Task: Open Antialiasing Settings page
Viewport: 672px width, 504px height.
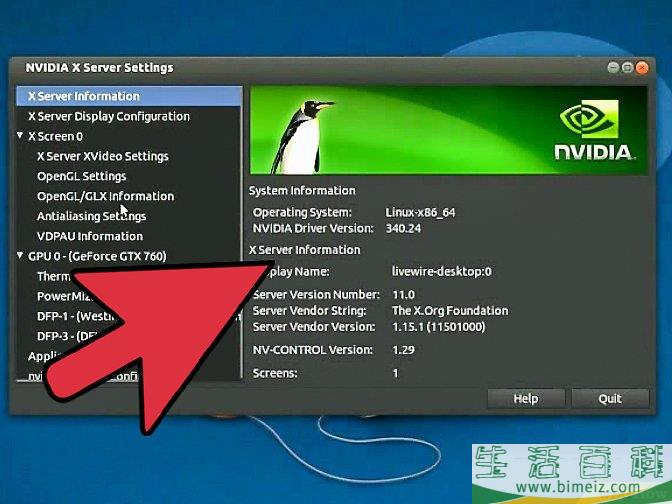Action: pyautogui.click(x=91, y=216)
